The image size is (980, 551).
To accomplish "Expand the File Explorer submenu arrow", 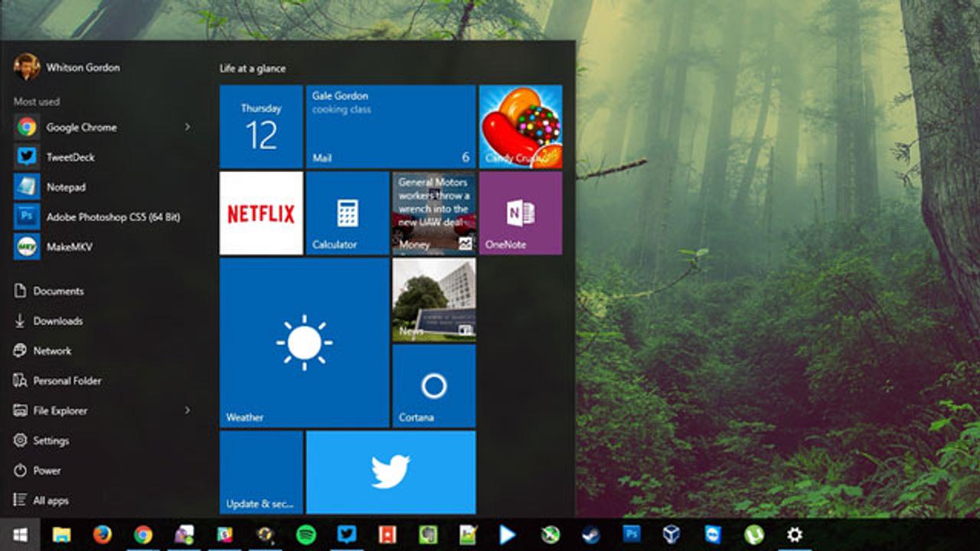I will (188, 411).
